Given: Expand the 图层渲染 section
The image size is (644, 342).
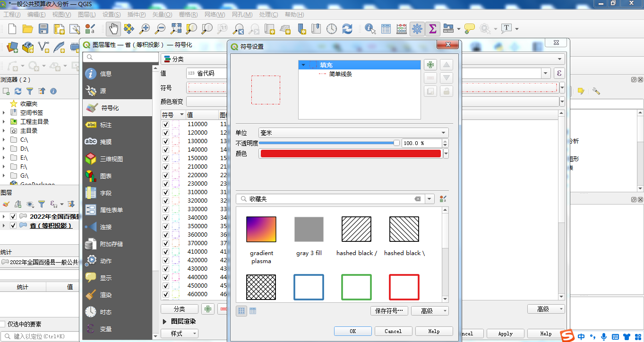Looking at the screenshot, I should click(165, 321).
